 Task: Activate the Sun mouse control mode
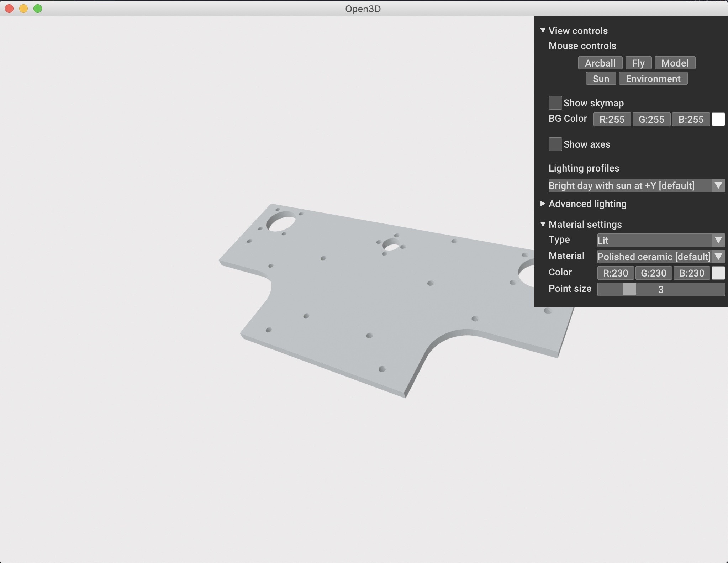(600, 78)
